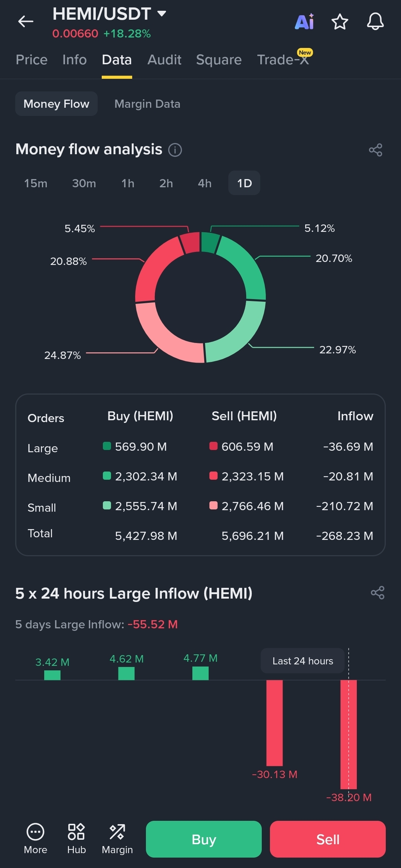
Task: Tap the 5.12% large buy donut segment
Action: tap(209, 242)
